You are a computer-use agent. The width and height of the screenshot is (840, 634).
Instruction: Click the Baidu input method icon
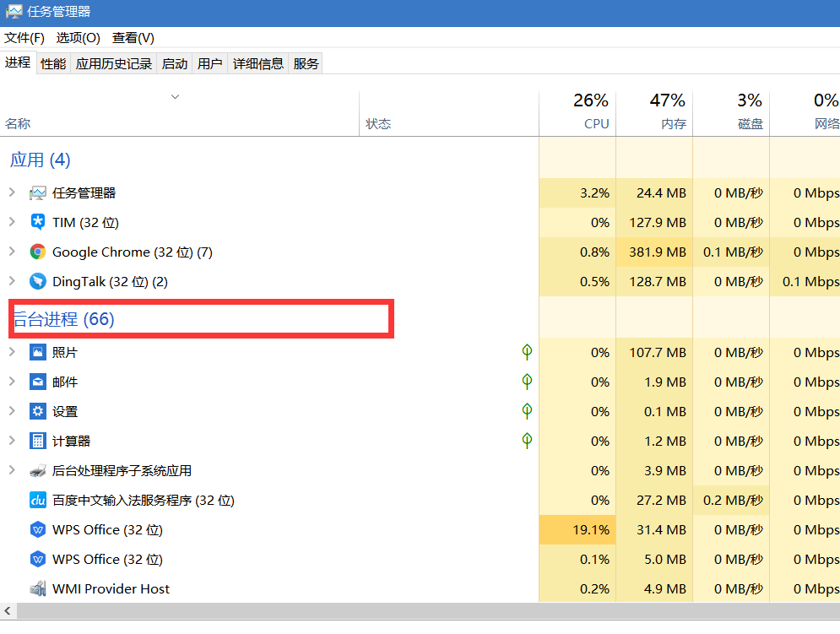pos(37,500)
